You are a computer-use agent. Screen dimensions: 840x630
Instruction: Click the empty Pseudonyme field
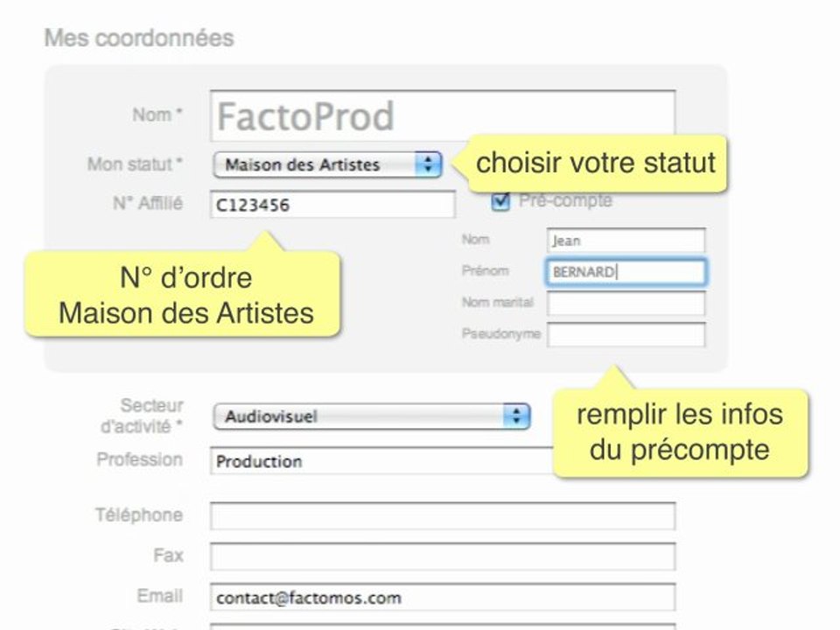click(626, 335)
